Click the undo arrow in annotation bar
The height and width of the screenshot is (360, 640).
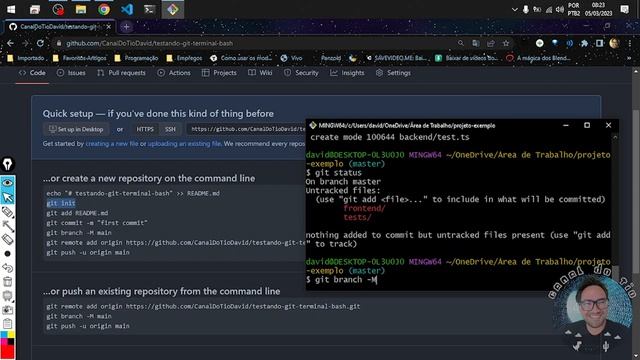[x=7, y=268]
